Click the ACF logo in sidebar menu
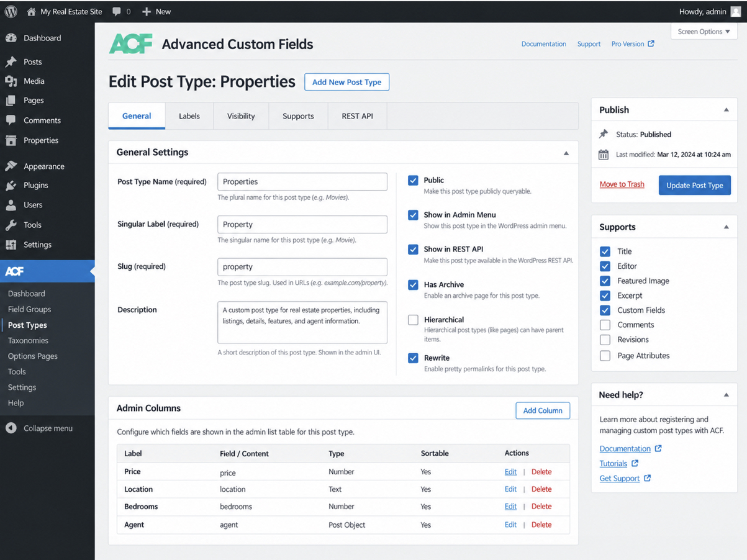Viewport: 747px width, 560px height. click(15, 271)
